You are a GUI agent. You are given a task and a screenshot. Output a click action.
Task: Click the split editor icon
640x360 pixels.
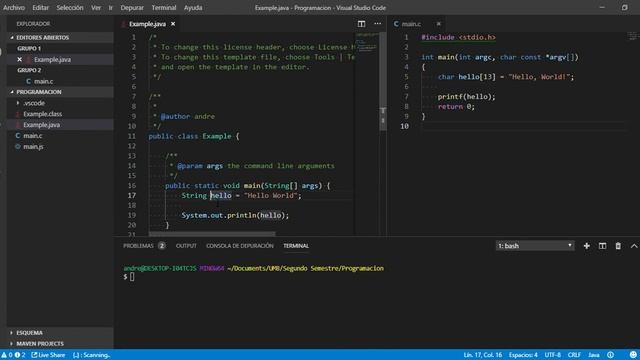coord(361,24)
